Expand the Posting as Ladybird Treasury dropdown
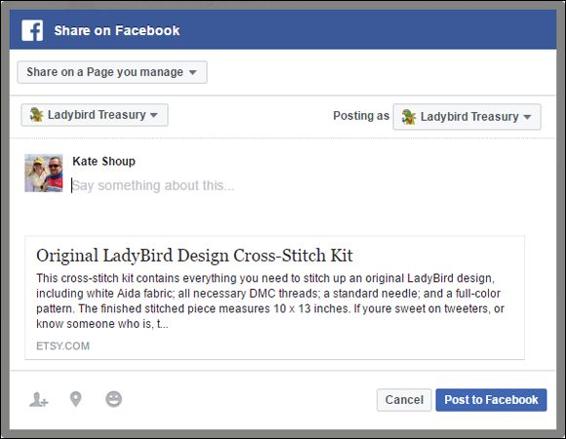This screenshot has width=566, height=439. (x=467, y=117)
